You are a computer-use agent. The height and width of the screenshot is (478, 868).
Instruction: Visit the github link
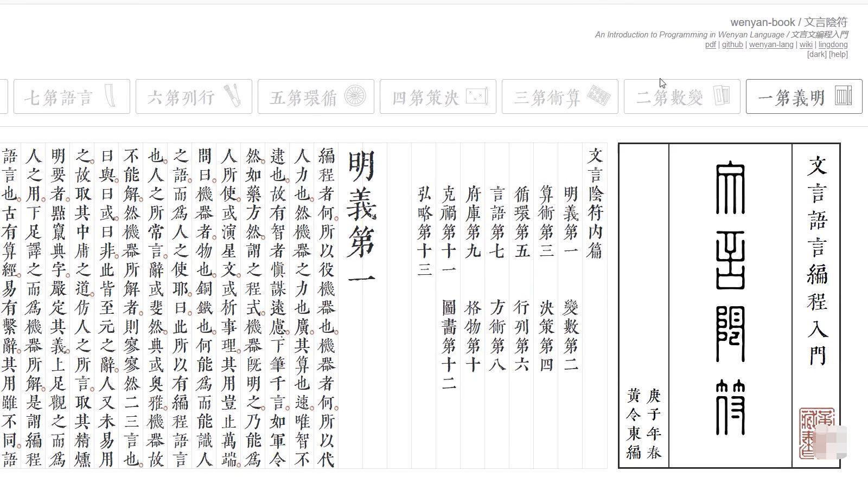coord(732,44)
